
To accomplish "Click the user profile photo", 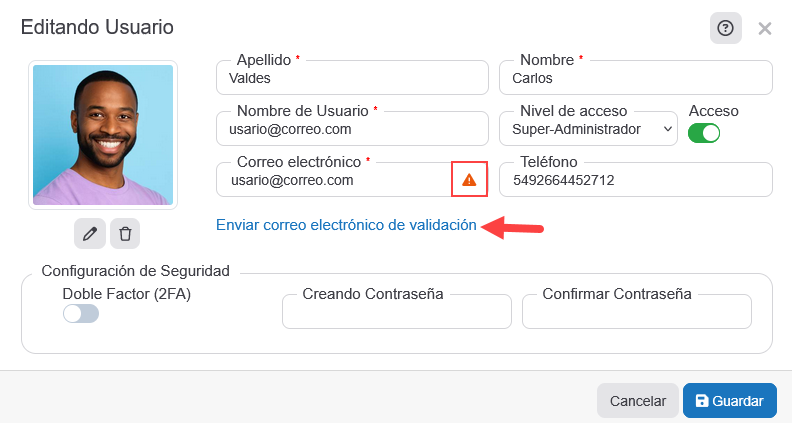I will [103, 135].
